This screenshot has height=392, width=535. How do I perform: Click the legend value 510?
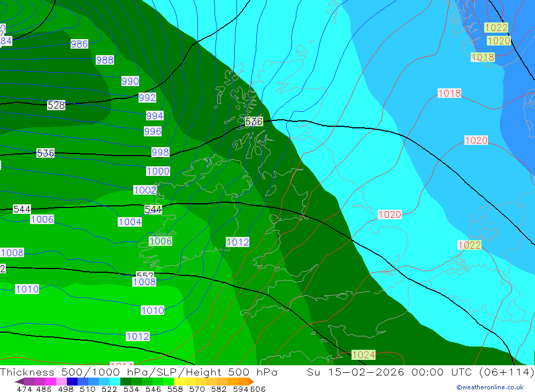[x=87, y=389]
